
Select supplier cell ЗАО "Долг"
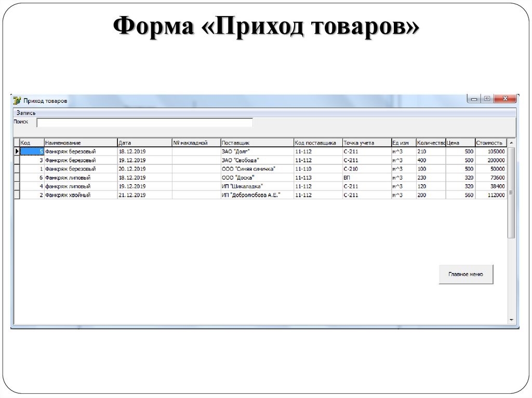[257, 151]
